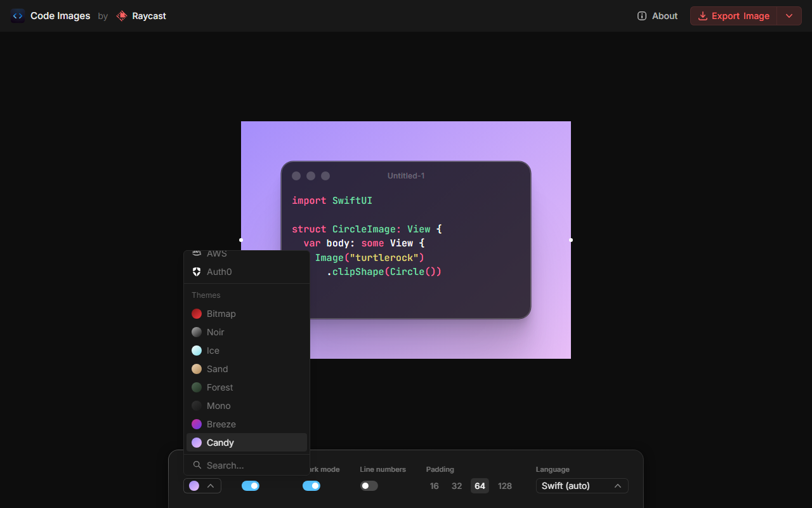Toggle the background switch beside theme selector

[x=251, y=486]
